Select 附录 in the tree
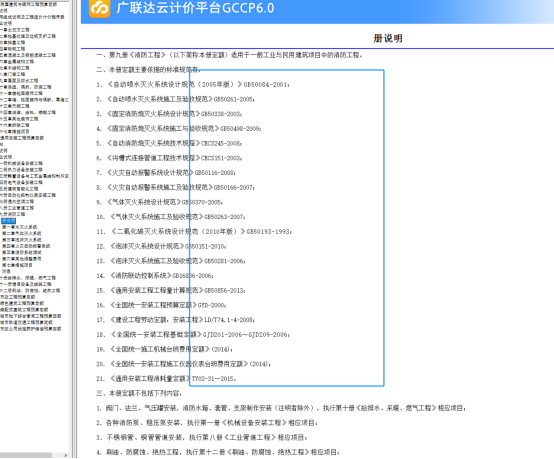The image size is (554, 459). [x=6, y=271]
